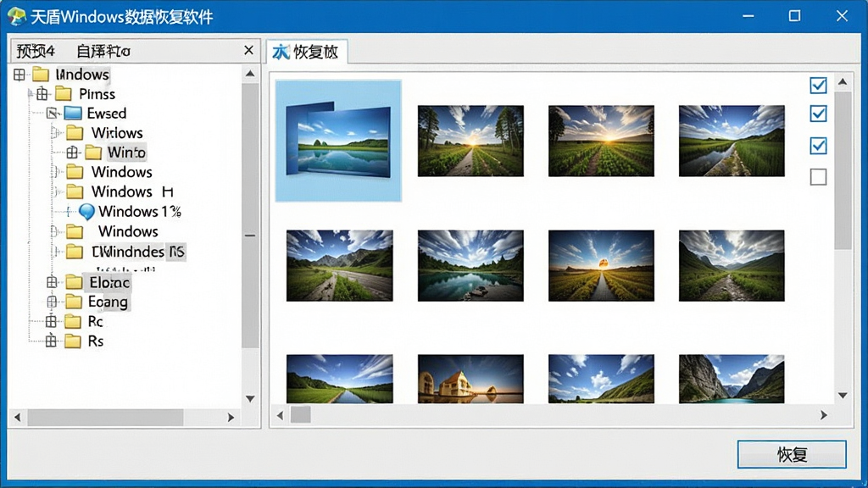Click the blue icon on the 恢复 tab
Viewport: 868px width, 488px height.
pos(281,52)
